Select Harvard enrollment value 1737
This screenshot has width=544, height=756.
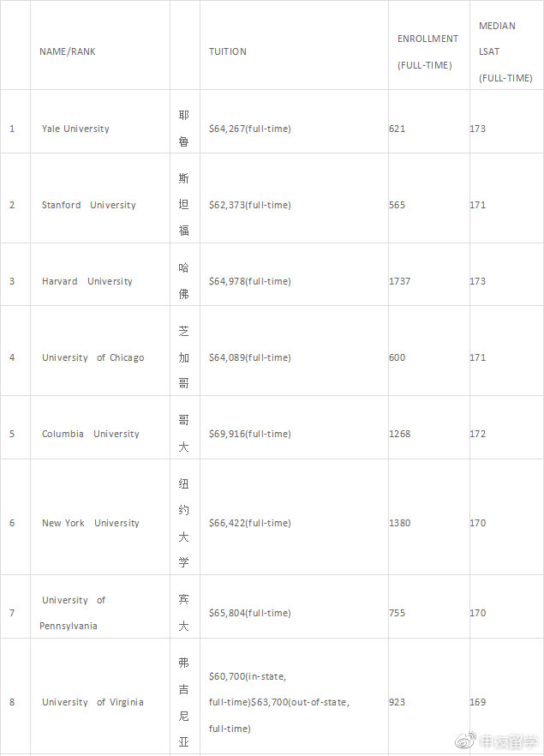(399, 281)
